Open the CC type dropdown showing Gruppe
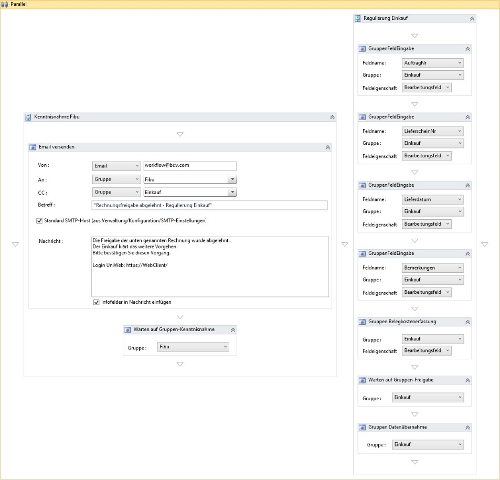The width and height of the screenshot is (500, 480). click(116, 192)
